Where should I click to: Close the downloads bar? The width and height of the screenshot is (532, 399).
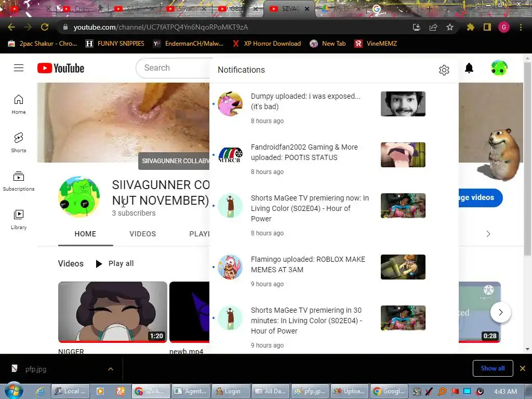(x=523, y=368)
